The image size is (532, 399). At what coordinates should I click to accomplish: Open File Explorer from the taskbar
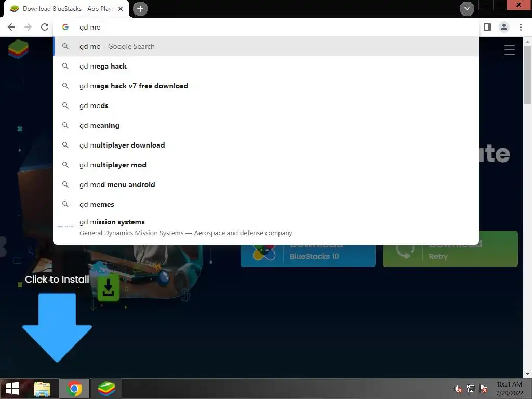42,389
